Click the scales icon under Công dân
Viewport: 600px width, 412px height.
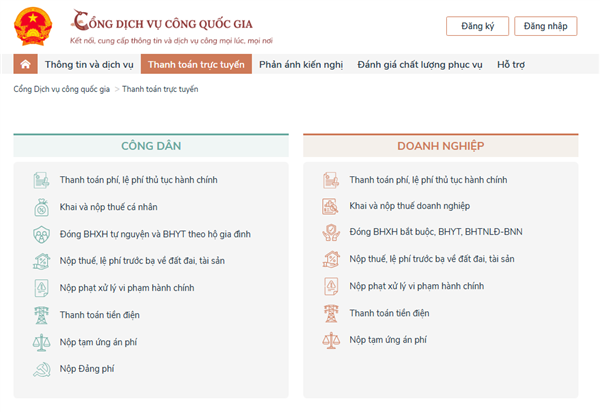click(x=41, y=342)
